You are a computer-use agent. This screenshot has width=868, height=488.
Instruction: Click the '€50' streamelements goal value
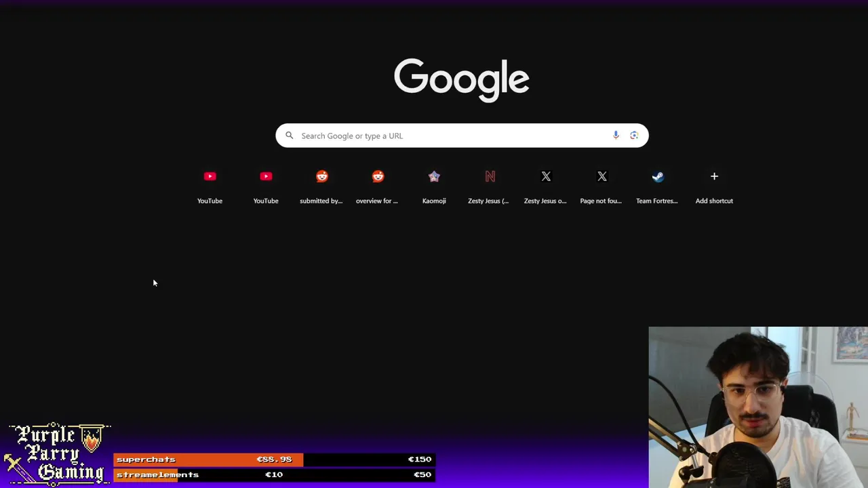pos(422,474)
